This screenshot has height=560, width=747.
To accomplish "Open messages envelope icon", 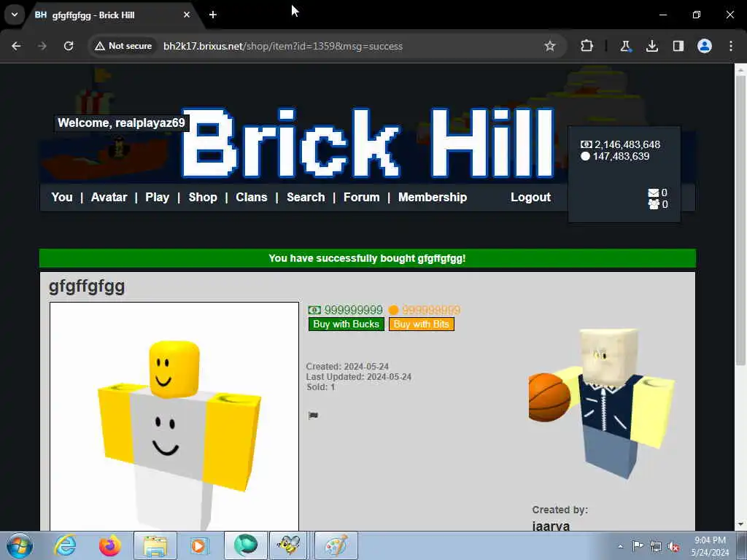I will [654, 192].
